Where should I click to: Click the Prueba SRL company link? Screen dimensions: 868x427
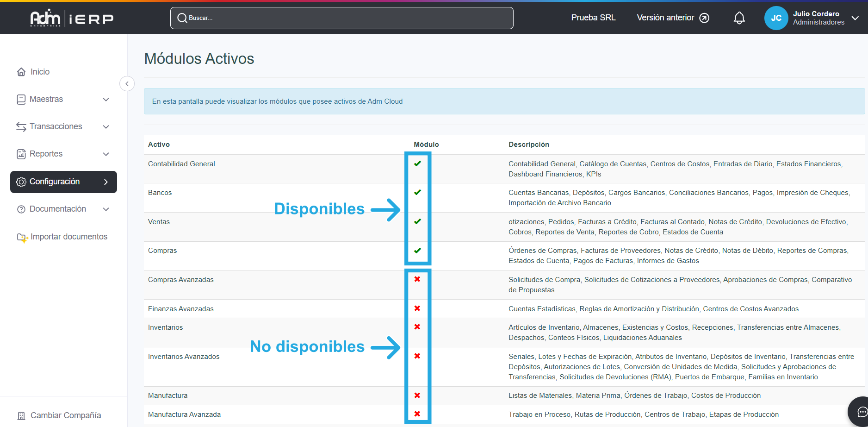click(x=593, y=18)
